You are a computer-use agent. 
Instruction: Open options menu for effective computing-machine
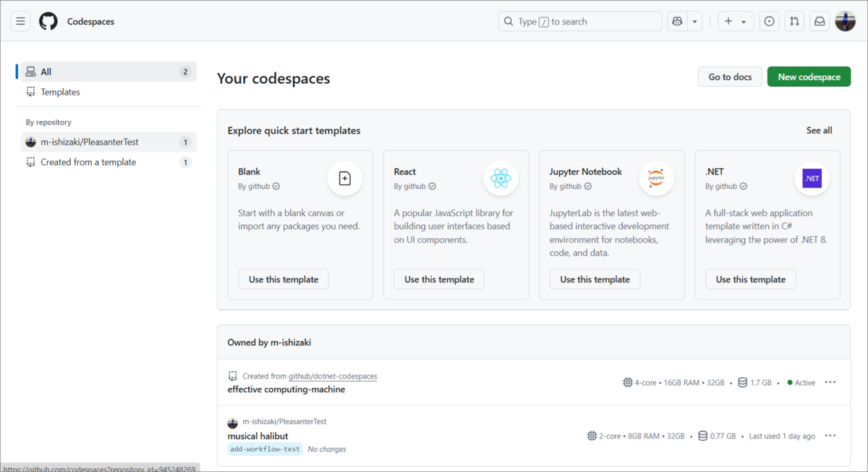pos(830,382)
